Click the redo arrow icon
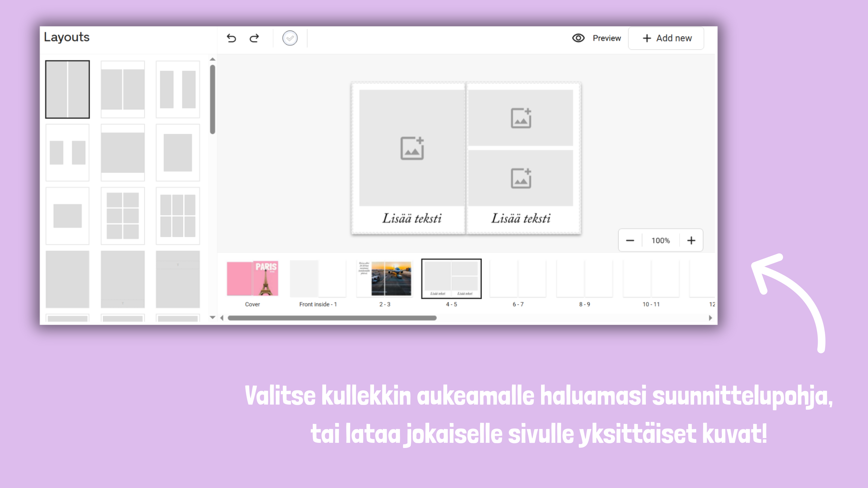Viewport: 868px width, 488px height. tap(254, 38)
